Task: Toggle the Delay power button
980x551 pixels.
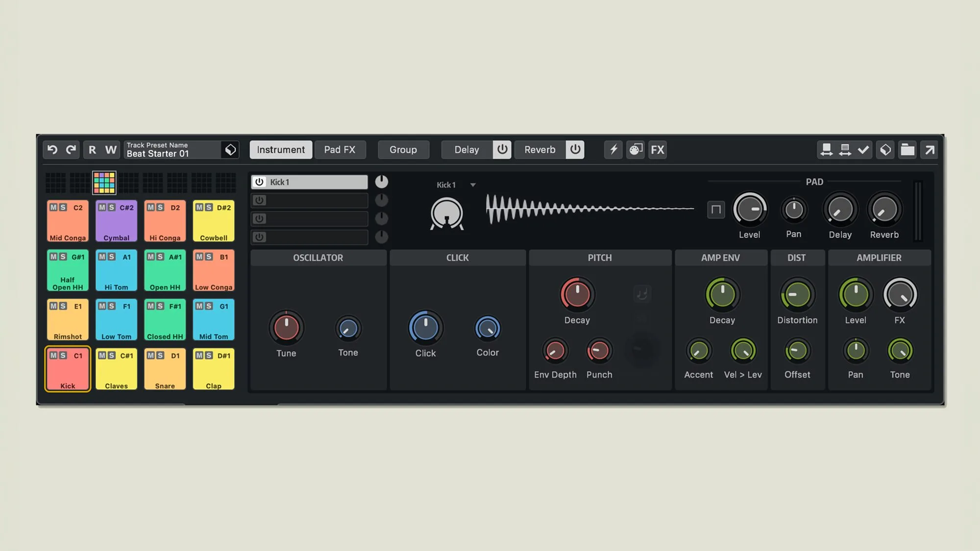Action: (x=502, y=150)
